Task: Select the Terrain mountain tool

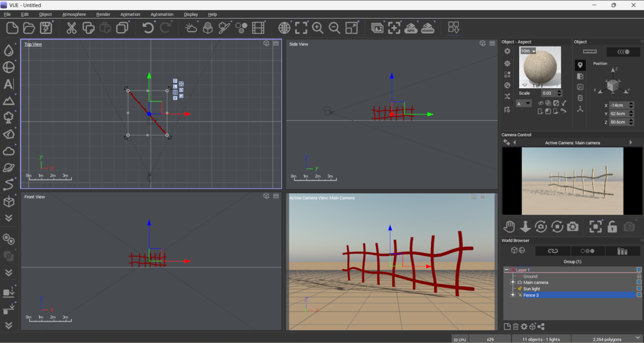Action: (x=9, y=101)
